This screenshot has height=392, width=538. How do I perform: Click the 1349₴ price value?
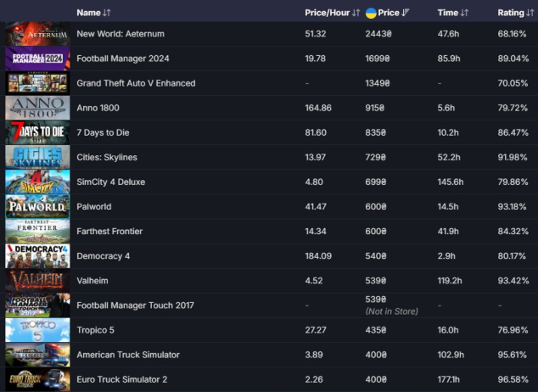[378, 83]
